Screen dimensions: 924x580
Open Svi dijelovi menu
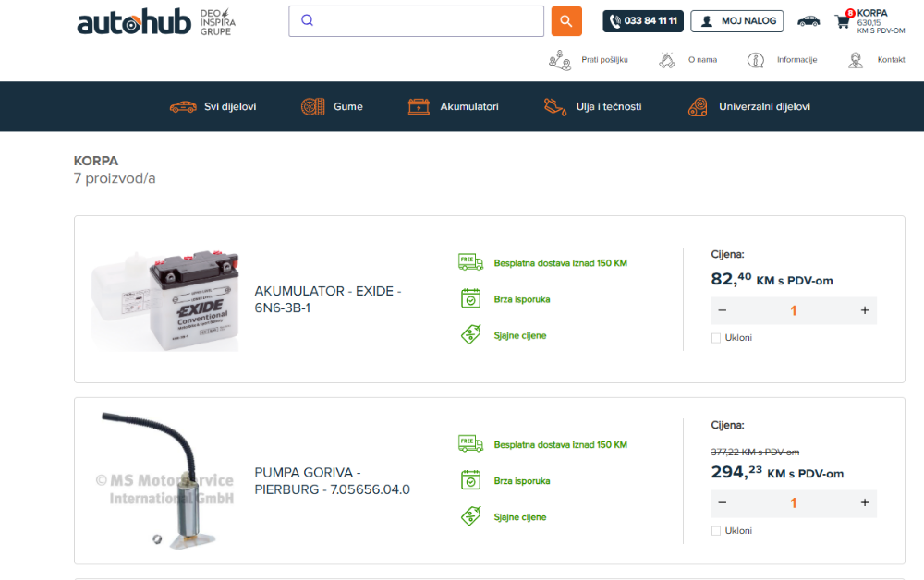(x=230, y=106)
